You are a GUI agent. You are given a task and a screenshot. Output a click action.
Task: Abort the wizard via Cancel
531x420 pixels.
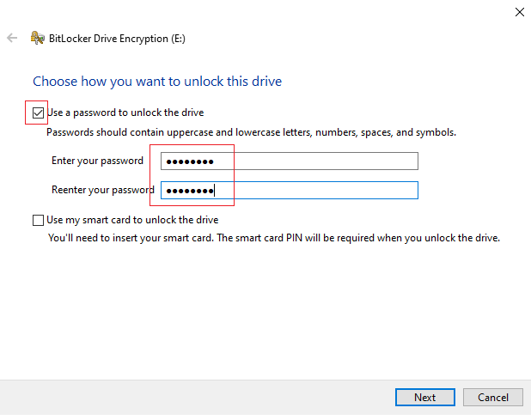(493, 397)
